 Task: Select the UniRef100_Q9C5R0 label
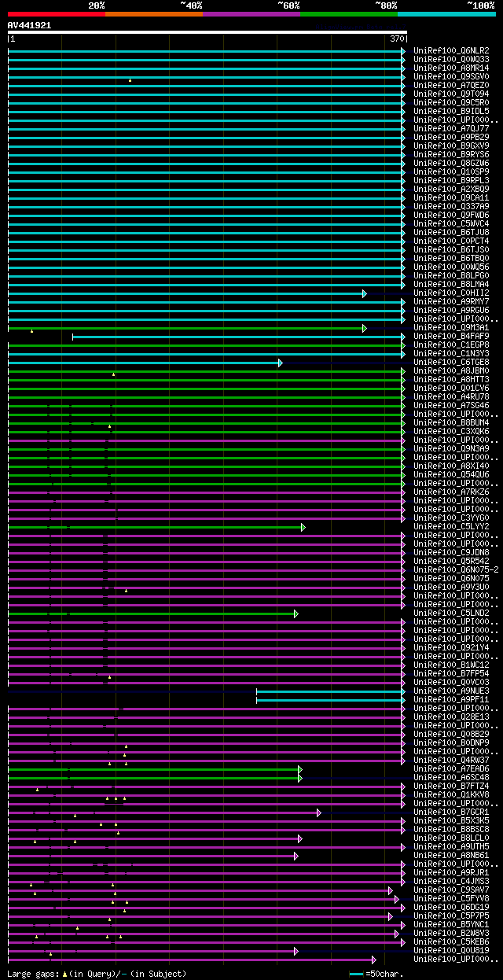point(451,103)
